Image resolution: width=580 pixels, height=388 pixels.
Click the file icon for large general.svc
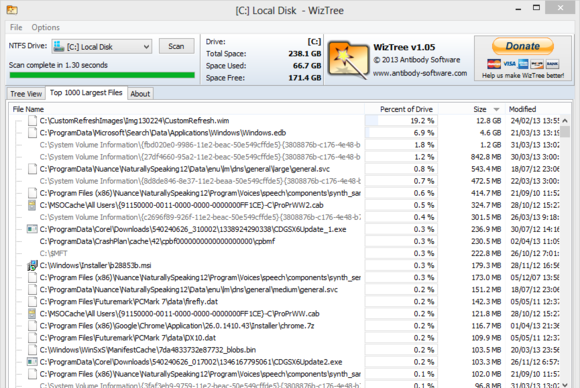(x=33, y=169)
